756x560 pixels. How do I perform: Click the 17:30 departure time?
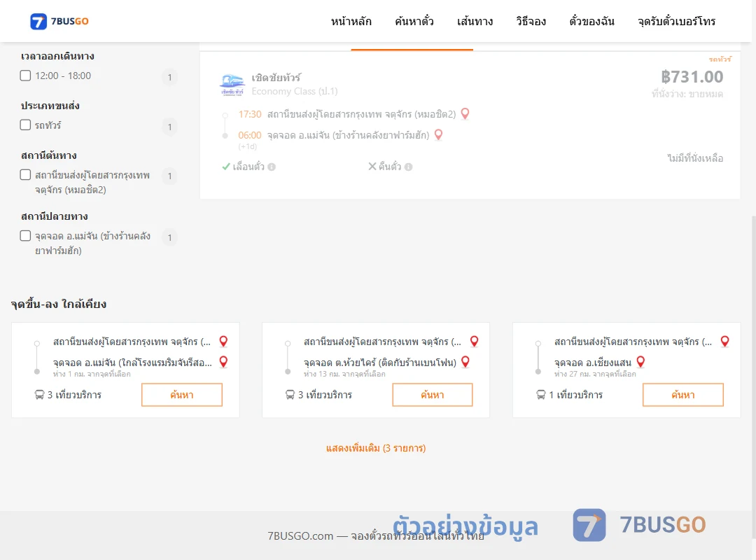click(250, 114)
